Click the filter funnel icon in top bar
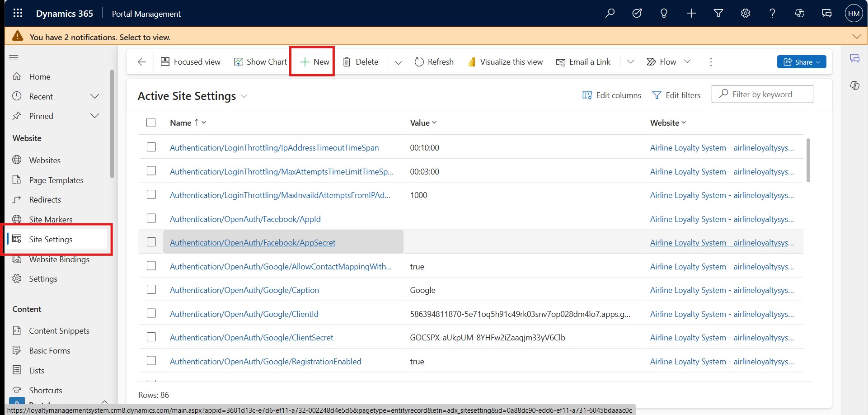This screenshot has height=415, width=868. (x=718, y=13)
